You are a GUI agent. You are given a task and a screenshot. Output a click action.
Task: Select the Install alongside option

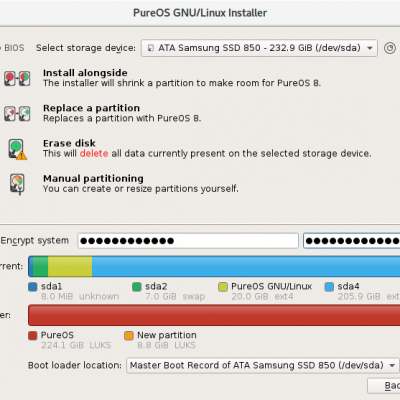click(x=85, y=73)
